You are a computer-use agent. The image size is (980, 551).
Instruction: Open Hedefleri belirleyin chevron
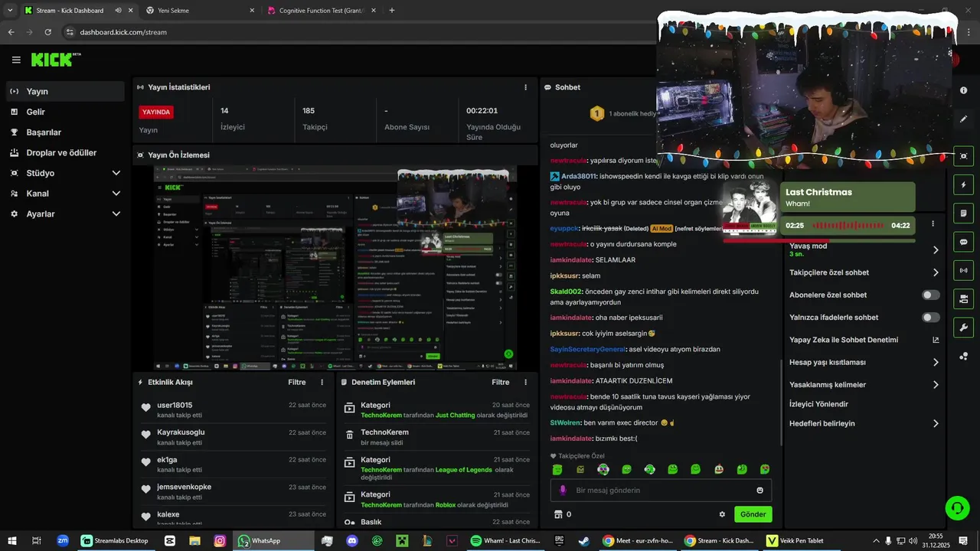(x=936, y=423)
